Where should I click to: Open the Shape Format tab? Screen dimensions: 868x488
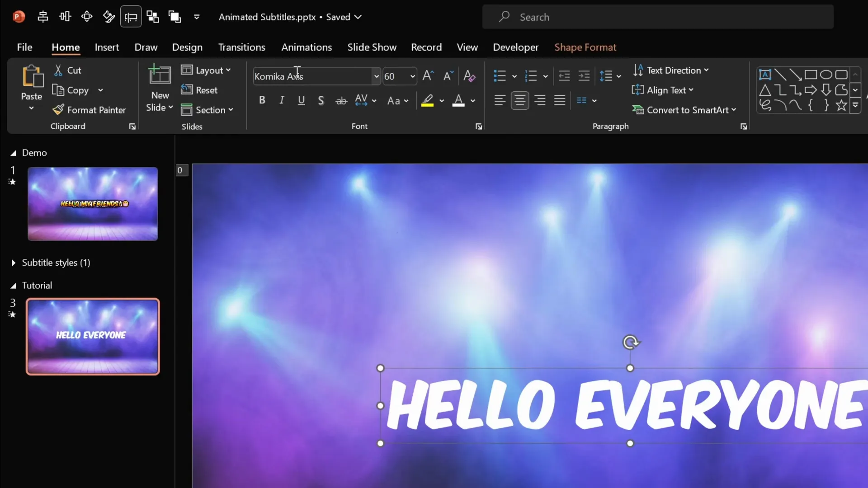click(585, 47)
